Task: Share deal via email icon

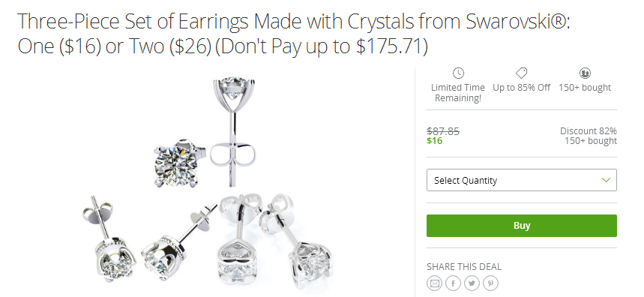Action: coord(434,283)
